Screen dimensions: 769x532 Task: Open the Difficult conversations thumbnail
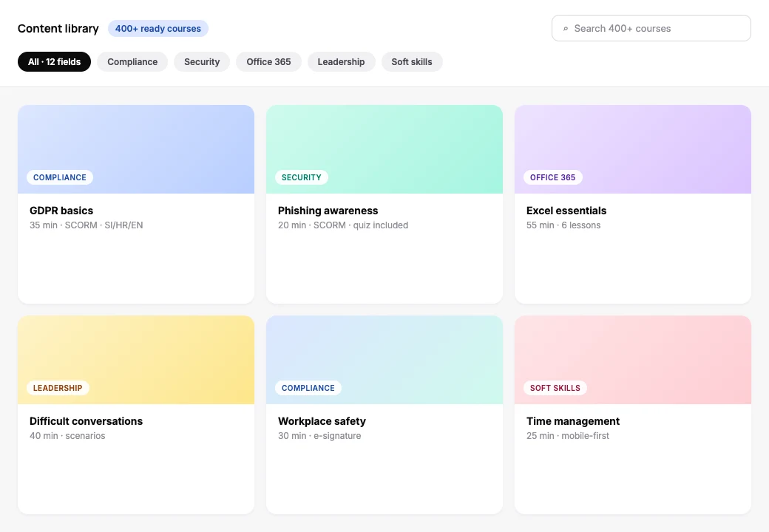click(x=136, y=360)
